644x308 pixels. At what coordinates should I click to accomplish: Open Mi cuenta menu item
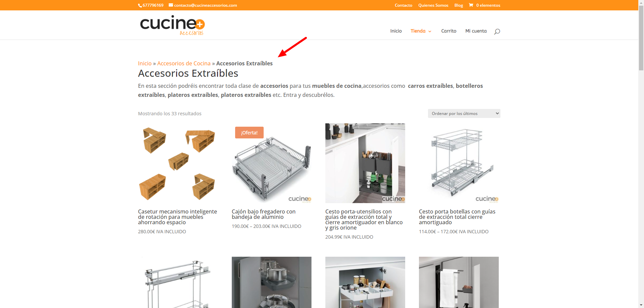[x=476, y=31]
